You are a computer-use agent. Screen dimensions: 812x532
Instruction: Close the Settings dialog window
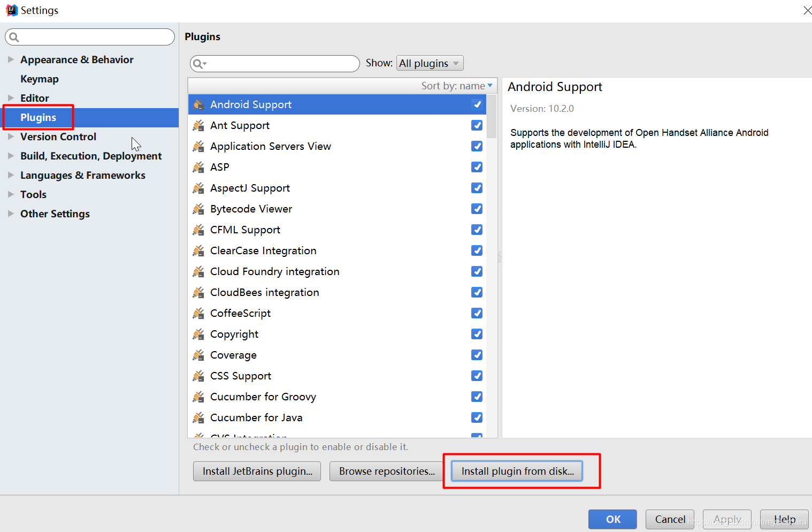[807, 10]
